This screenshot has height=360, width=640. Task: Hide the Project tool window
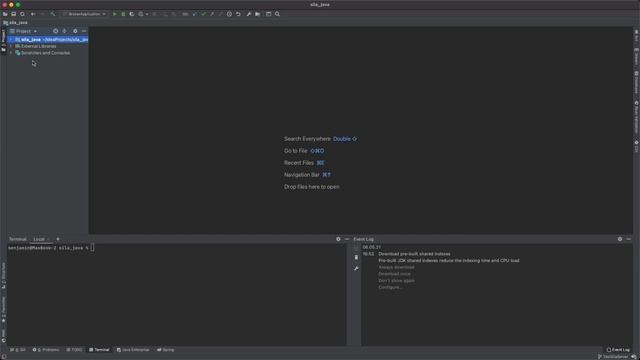pyautogui.click(x=84, y=31)
